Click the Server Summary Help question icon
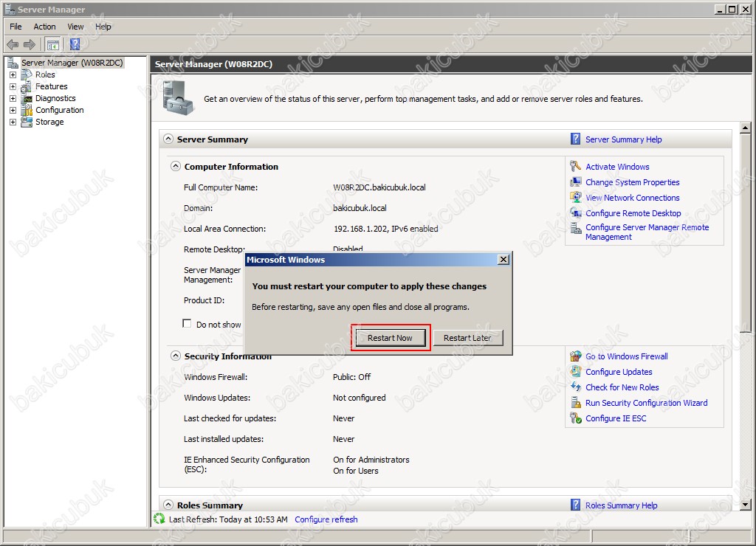This screenshot has width=756, height=546. click(575, 139)
